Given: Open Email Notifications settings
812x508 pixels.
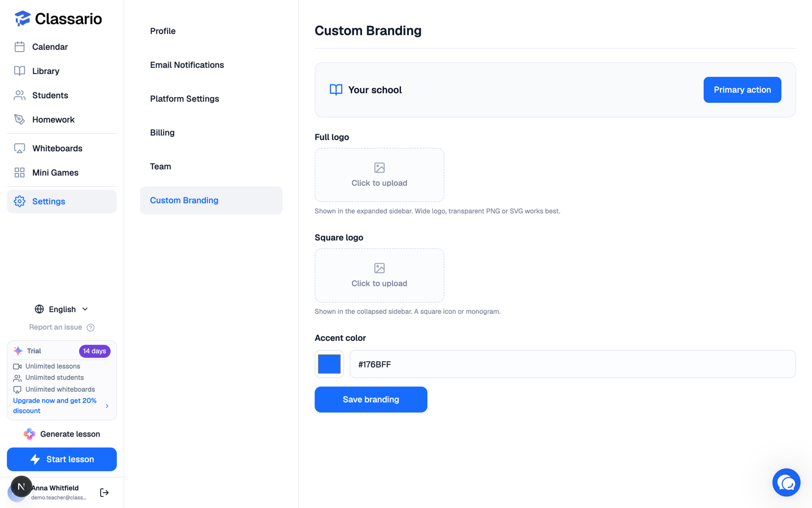Looking at the screenshot, I should 211,65.
